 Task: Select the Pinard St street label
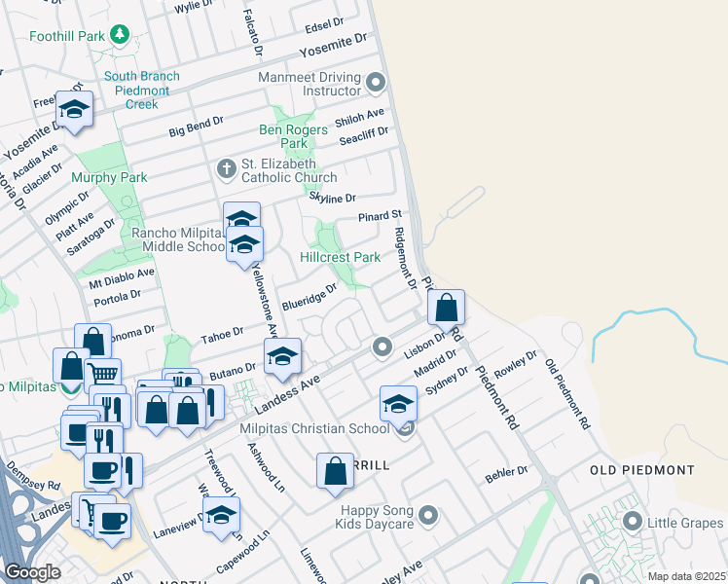tap(380, 216)
